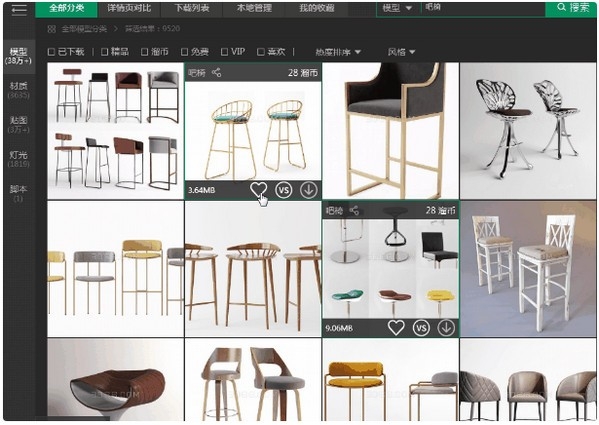Expand the 风格 style dropdown
This screenshot has height=425, width=599.
click(x=401, y=52)
